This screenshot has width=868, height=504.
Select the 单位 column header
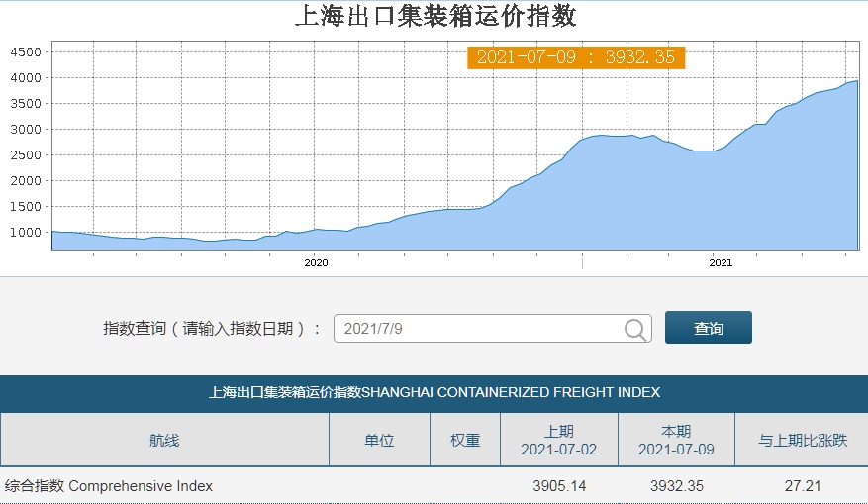(x=379, y=440)
